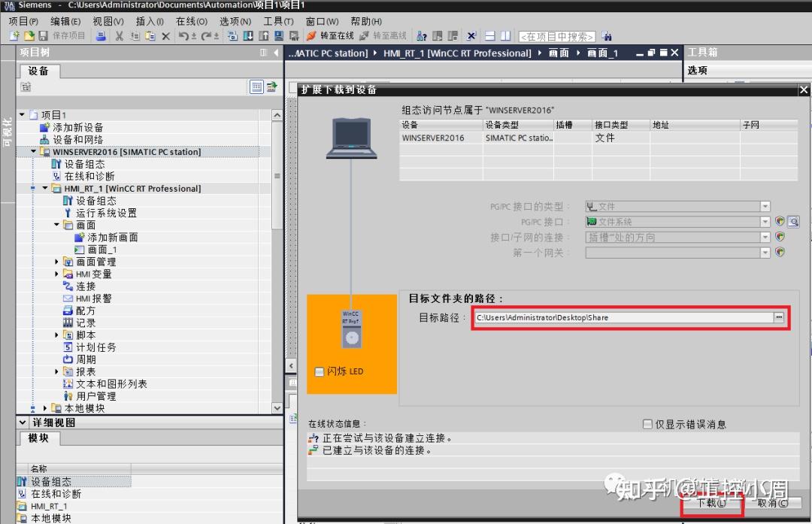Viewport: 812px width, 524px height.
Task: Expand the HMI 变量 node
Action: point(56,274)
